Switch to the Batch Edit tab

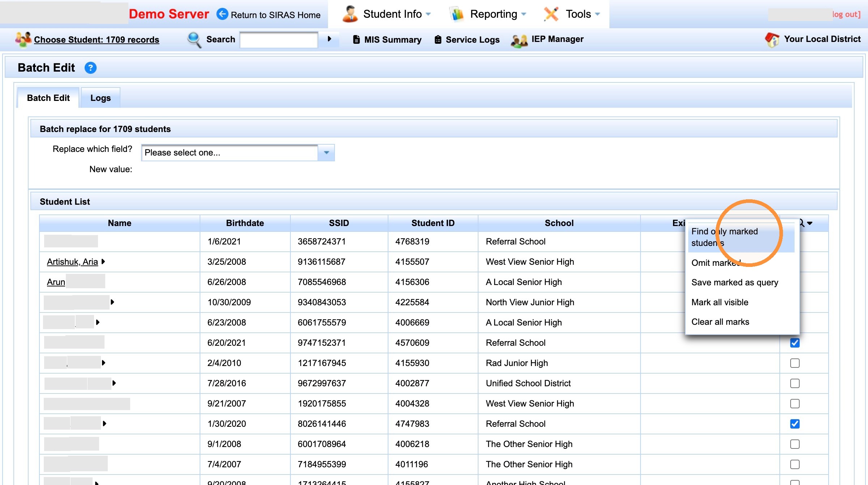tap(48, 98)
